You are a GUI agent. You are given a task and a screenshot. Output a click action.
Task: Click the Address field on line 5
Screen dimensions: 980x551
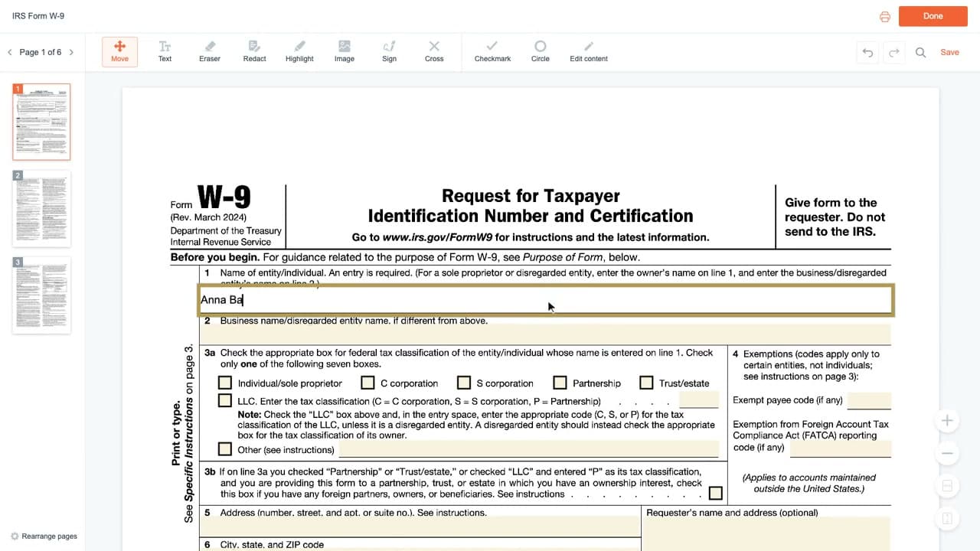(420, 527)
